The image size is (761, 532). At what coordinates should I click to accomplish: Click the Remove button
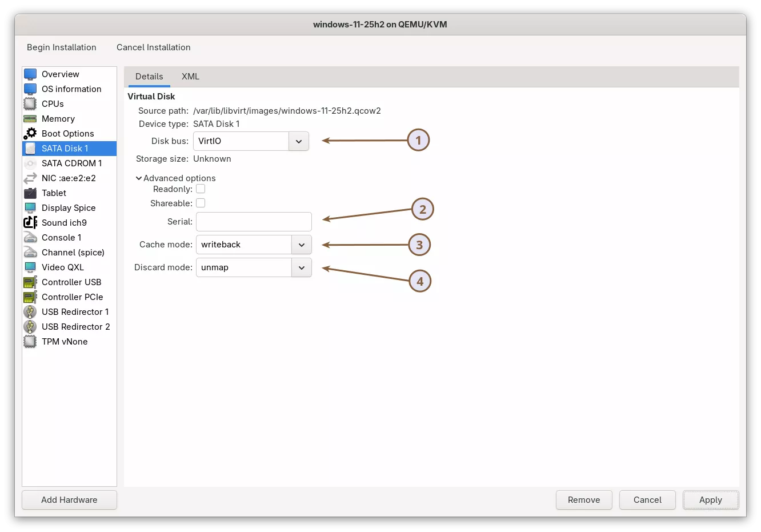(x=584, y=500)
